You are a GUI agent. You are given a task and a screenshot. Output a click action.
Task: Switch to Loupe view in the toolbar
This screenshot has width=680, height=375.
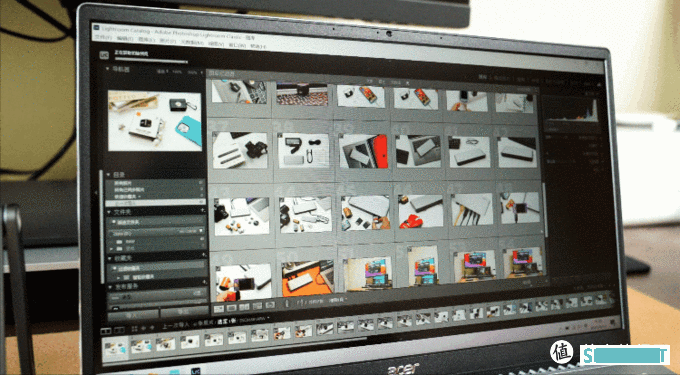pos(232,308)
